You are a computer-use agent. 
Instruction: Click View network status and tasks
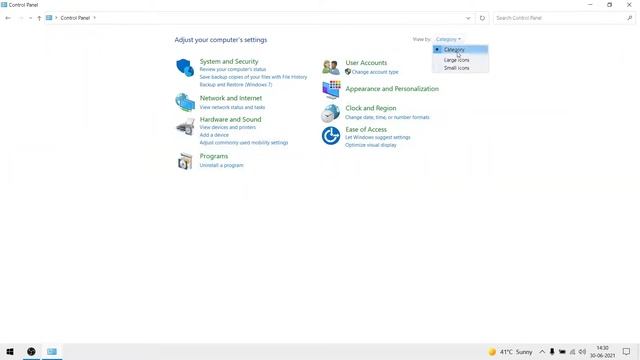(232, 107)
